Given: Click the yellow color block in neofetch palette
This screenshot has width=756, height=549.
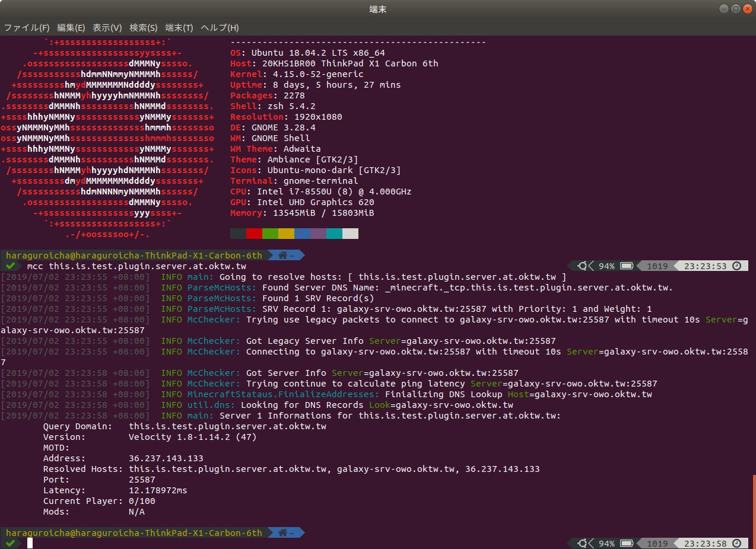Looking at the screenshot, I should 286,234.
